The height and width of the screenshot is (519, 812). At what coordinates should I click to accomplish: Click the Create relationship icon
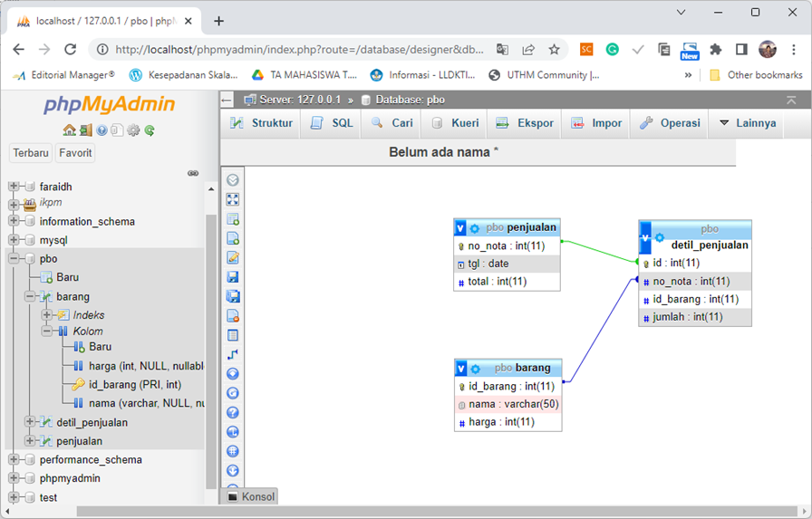pos(233,354)
